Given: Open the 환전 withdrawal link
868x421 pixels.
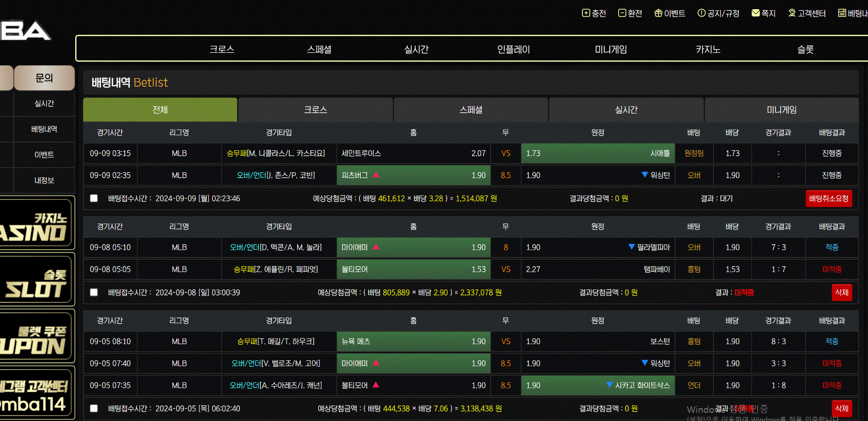Looking at the screenshot, I should tap(630, 13).
